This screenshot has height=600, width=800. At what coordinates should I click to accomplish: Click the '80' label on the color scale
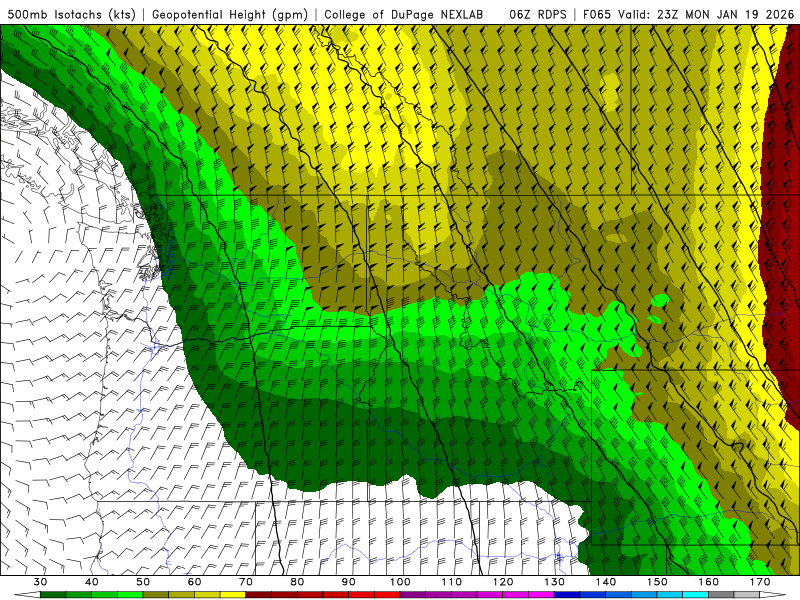[297, 582]
